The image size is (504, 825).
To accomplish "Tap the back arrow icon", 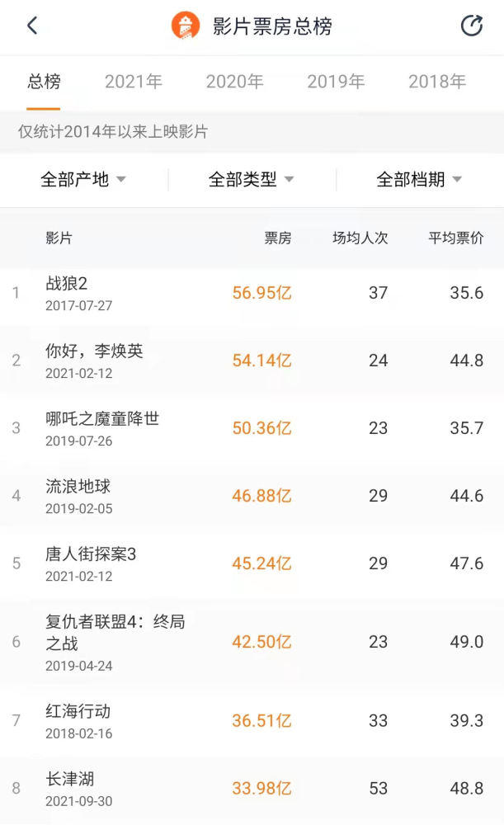I will [x=32, y=26].
